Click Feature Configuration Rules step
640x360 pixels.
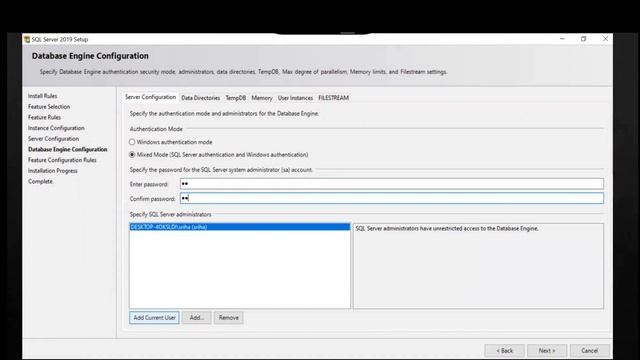pos(62,160)
